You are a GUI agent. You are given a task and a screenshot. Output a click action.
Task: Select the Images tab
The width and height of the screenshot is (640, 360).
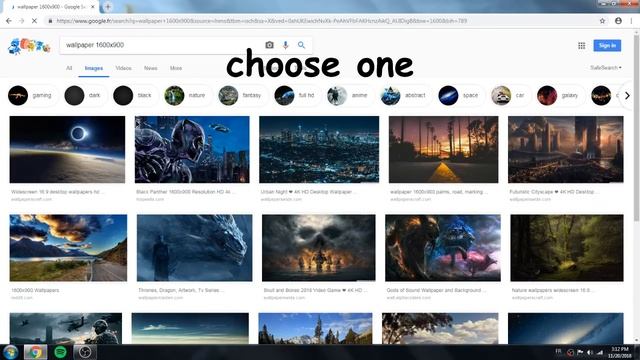pyautogui.click(x=93, y=68)
